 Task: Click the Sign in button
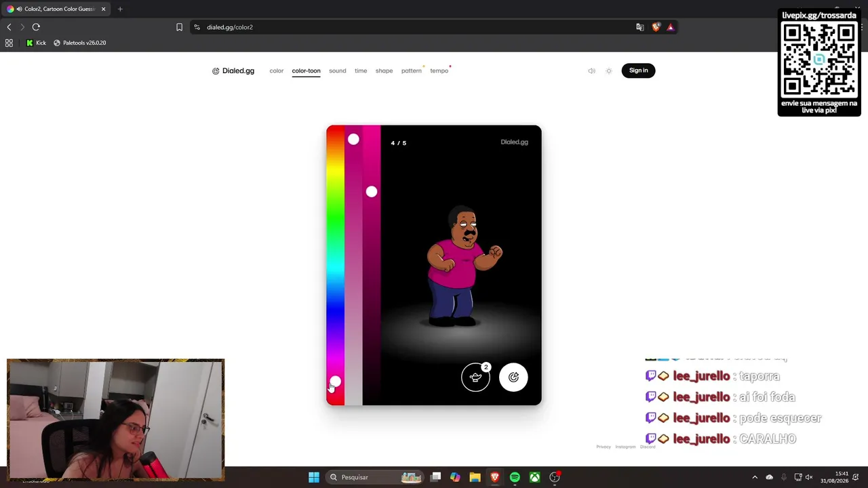[638, 70]
